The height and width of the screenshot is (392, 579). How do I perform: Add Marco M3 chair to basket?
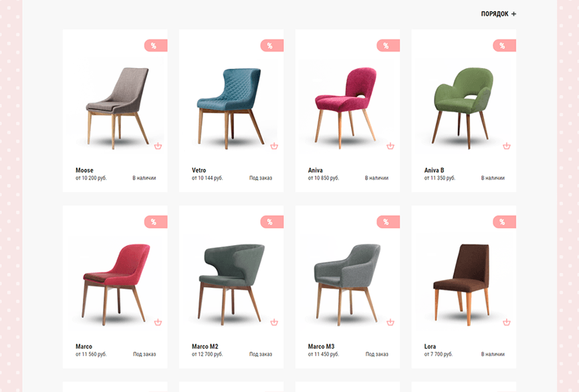(390, 323)
